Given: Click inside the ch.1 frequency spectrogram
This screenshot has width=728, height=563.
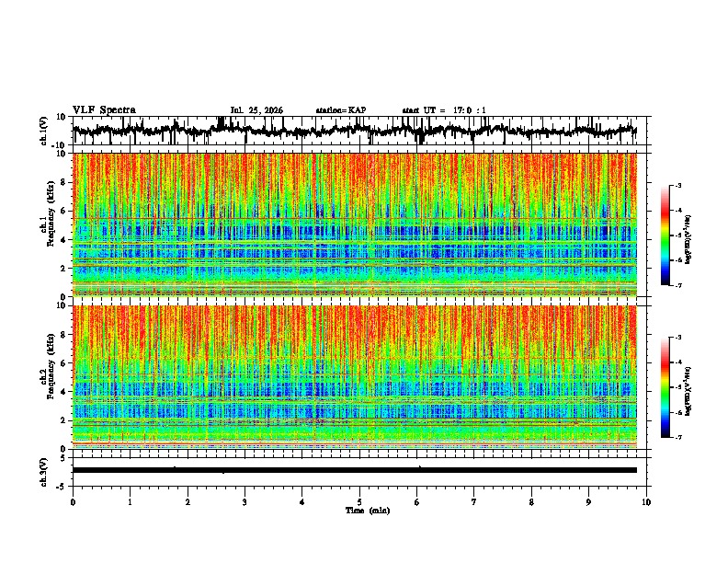Looking at the screenshot, I should (355, 224).
